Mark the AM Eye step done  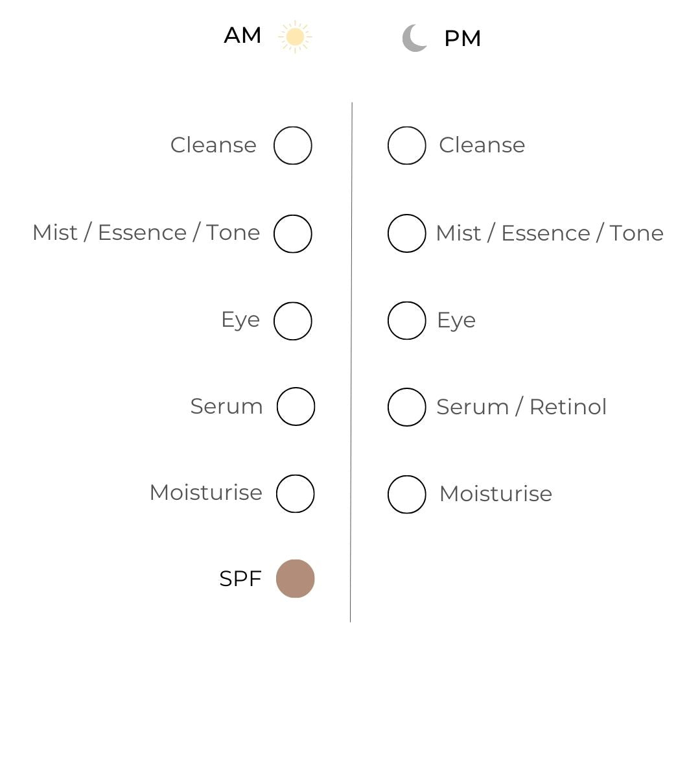coord(293,321)
